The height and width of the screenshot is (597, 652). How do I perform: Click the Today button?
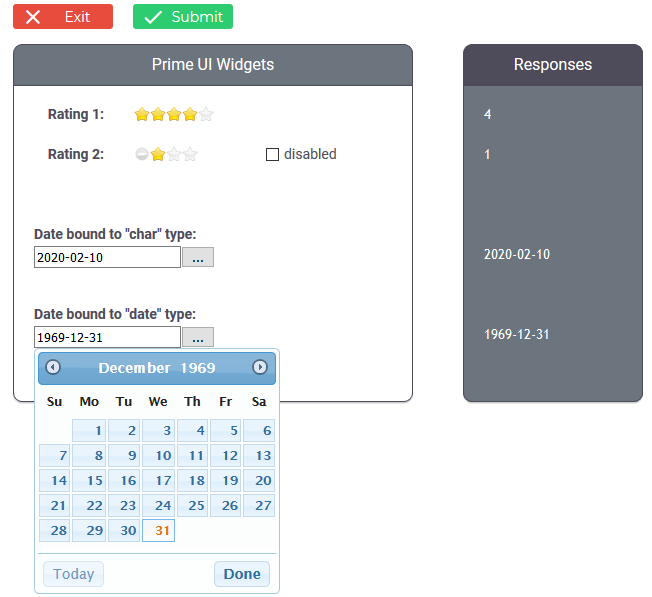click(x=74, y=574)
